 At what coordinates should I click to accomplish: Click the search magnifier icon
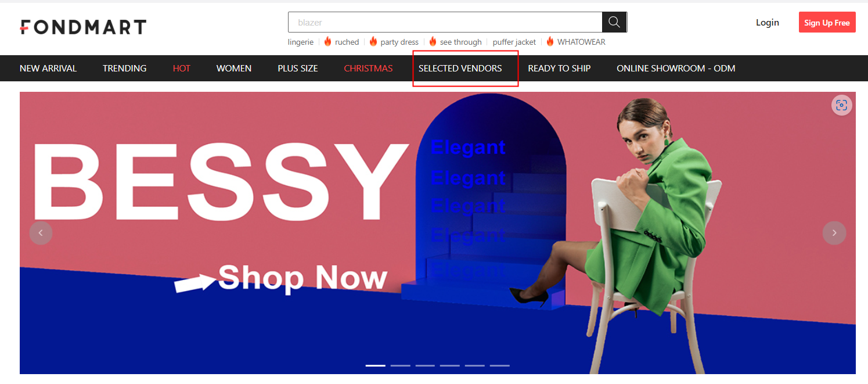click(614, 22)
